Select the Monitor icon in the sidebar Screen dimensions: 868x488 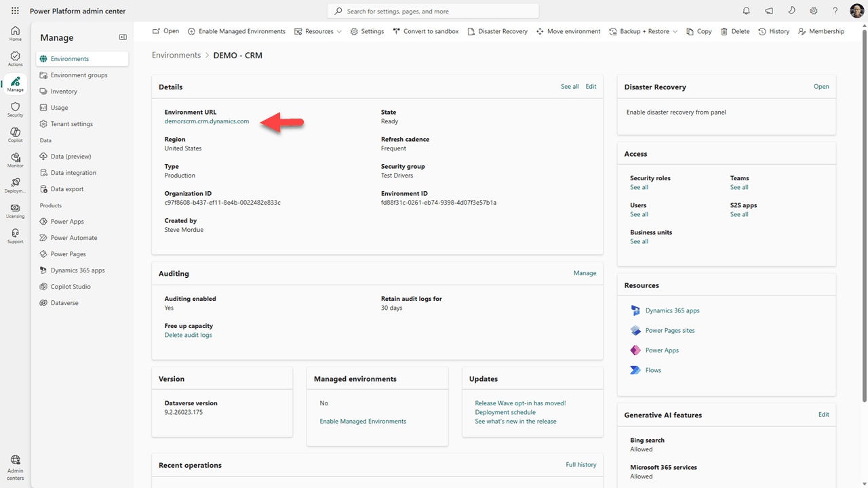tap(15, 159)
